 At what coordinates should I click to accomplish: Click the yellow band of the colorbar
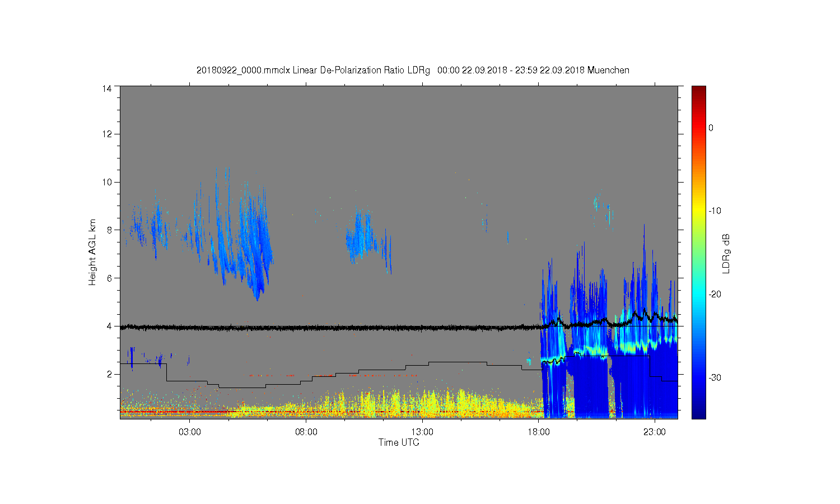[699, 211]
